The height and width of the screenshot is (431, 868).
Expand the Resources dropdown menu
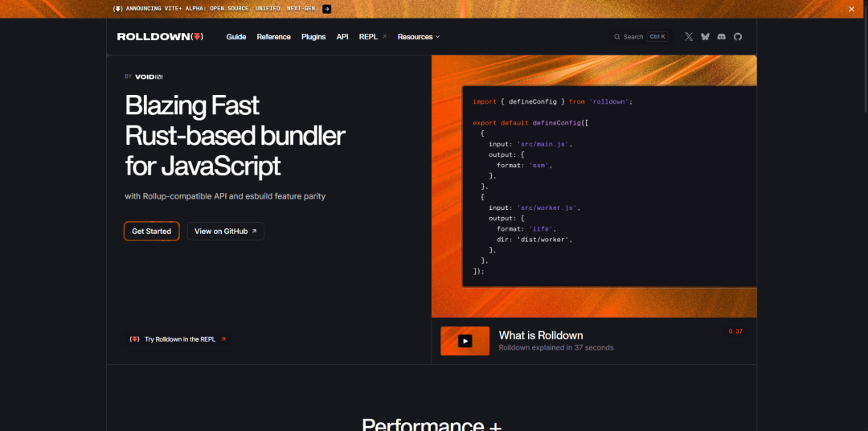coord(419,36)
